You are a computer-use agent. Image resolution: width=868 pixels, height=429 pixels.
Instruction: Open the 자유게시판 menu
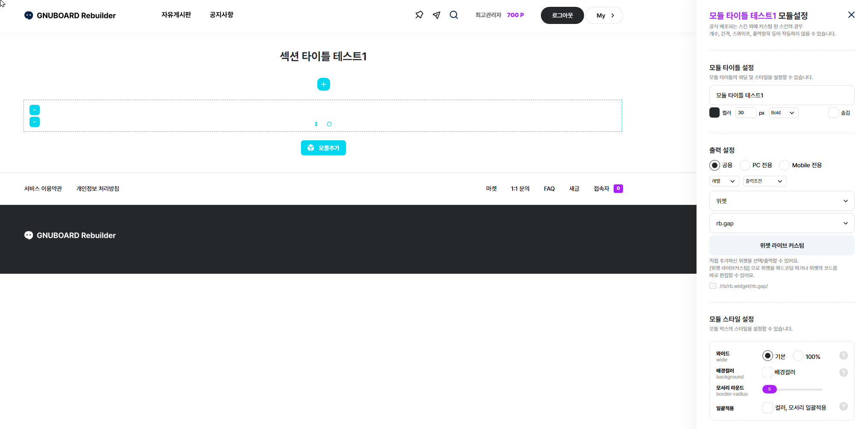(176, 15)
